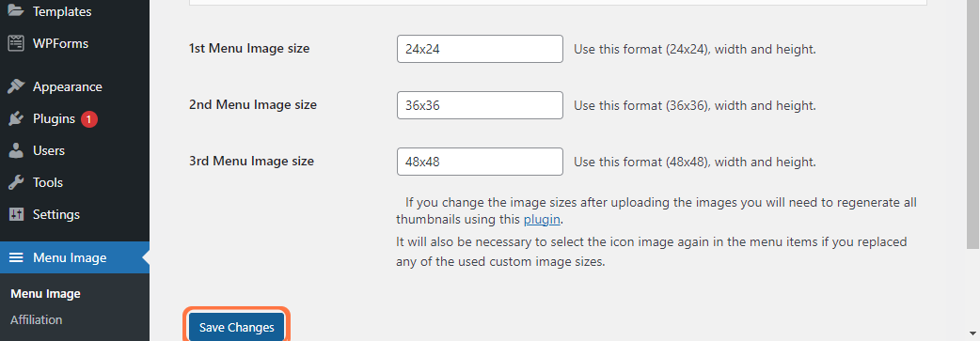980x341 pixels.
Task: Click the red Plugins update badge
Action: pos(89,119)
